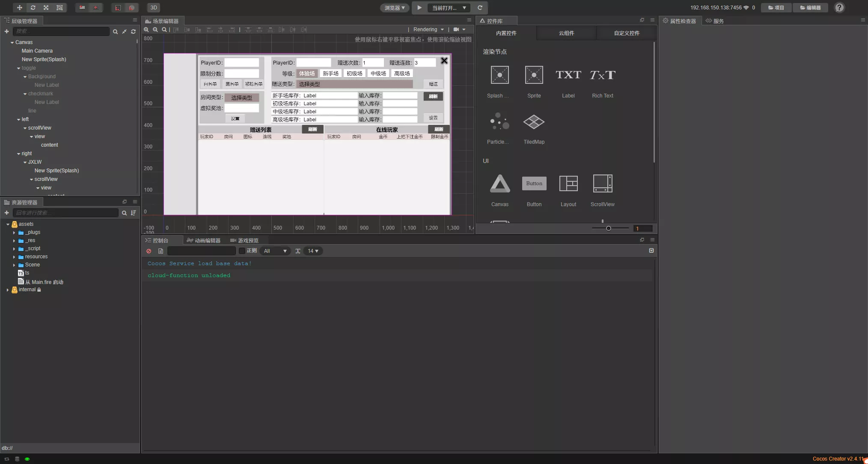
Task: Click the TiledMap node icon
Action: coord(534,122)
